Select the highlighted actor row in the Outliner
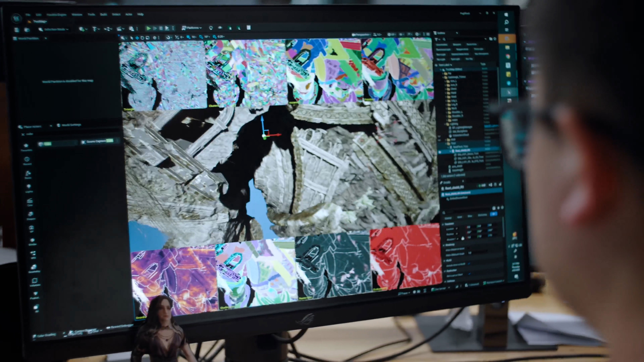Screen dimensions: 644x362 (470, 150)
